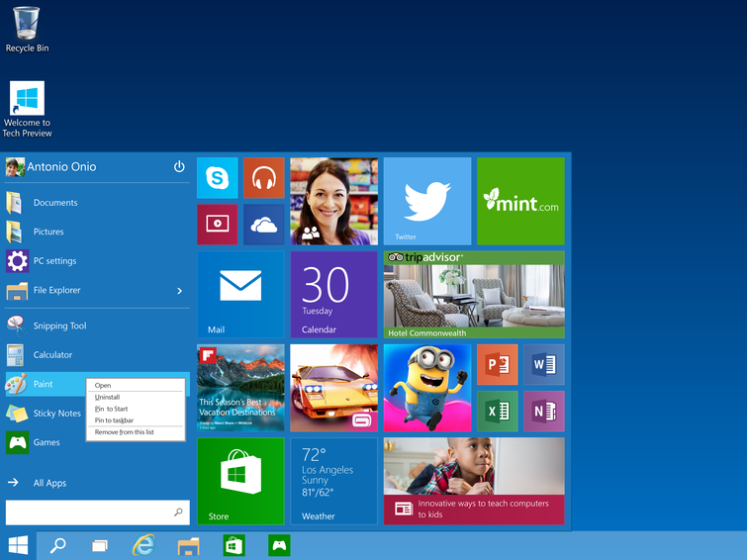Launch the OneNote tile

(x=544, y=412)
